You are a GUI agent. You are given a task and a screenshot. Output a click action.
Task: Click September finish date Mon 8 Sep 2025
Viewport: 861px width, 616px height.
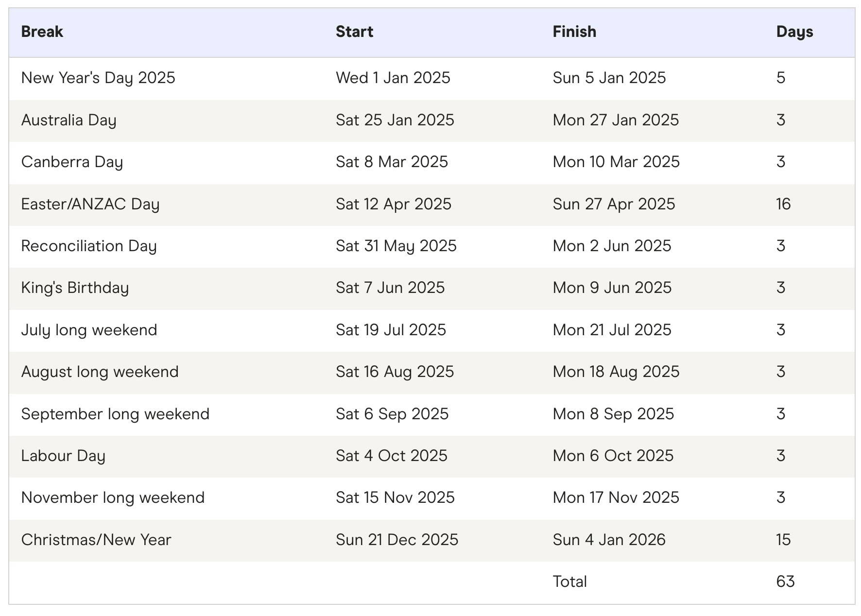(x=613, y=414)
